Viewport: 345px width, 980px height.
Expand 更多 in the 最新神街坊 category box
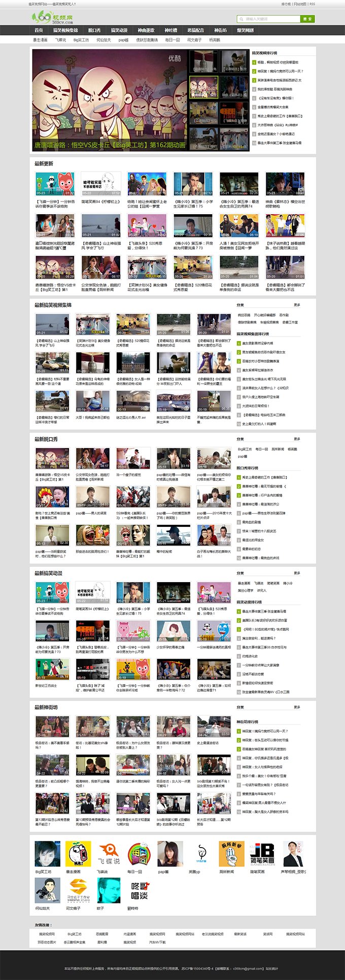tap(297, 707)
